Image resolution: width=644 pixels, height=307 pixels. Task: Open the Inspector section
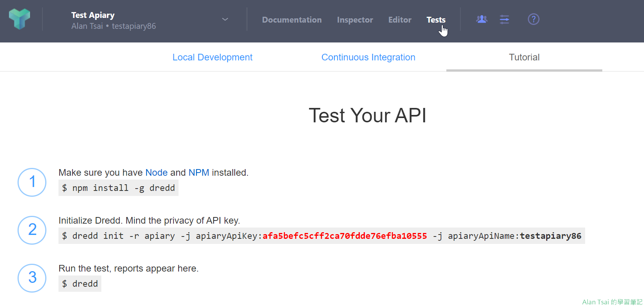(355, 20)
